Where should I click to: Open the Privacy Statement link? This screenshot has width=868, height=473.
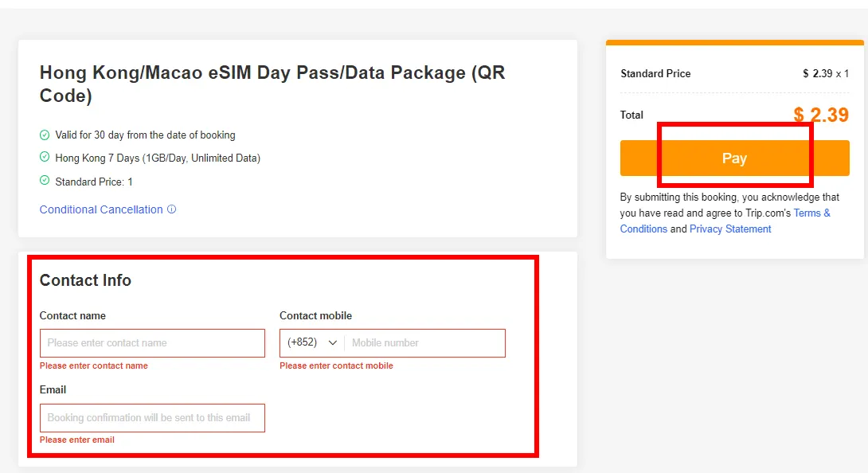[x=730, y=229]
